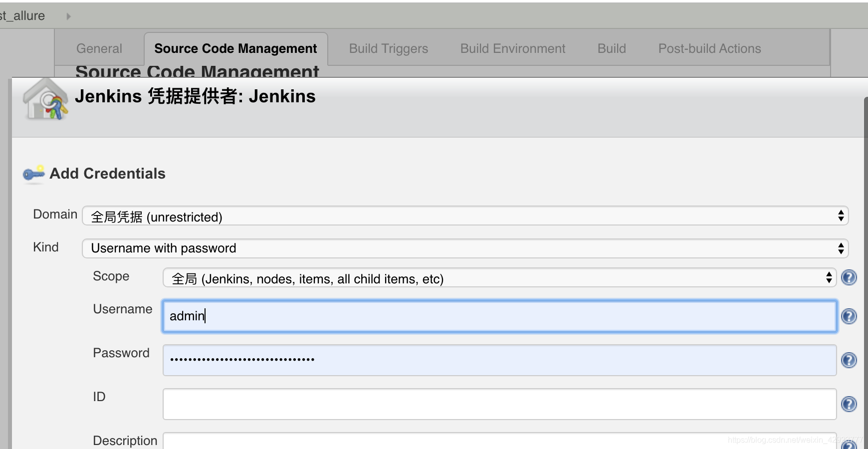Open the Build Environment tab
The height and width of the screenshot is (449, 868).
tap(513, 48)
